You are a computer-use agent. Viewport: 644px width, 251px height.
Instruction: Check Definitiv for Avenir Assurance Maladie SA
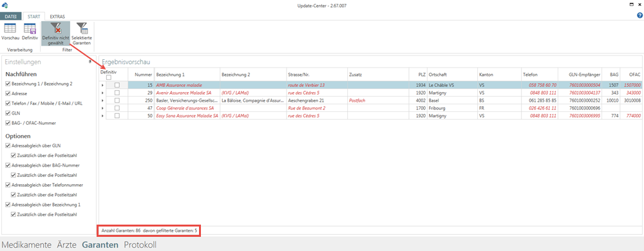click(117, 93)
